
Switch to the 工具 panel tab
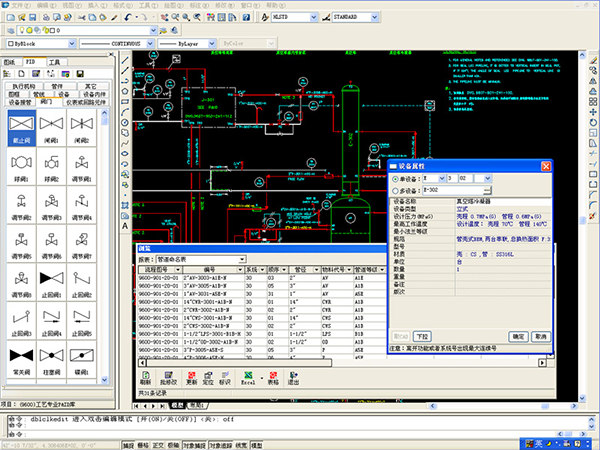[56, 62]
